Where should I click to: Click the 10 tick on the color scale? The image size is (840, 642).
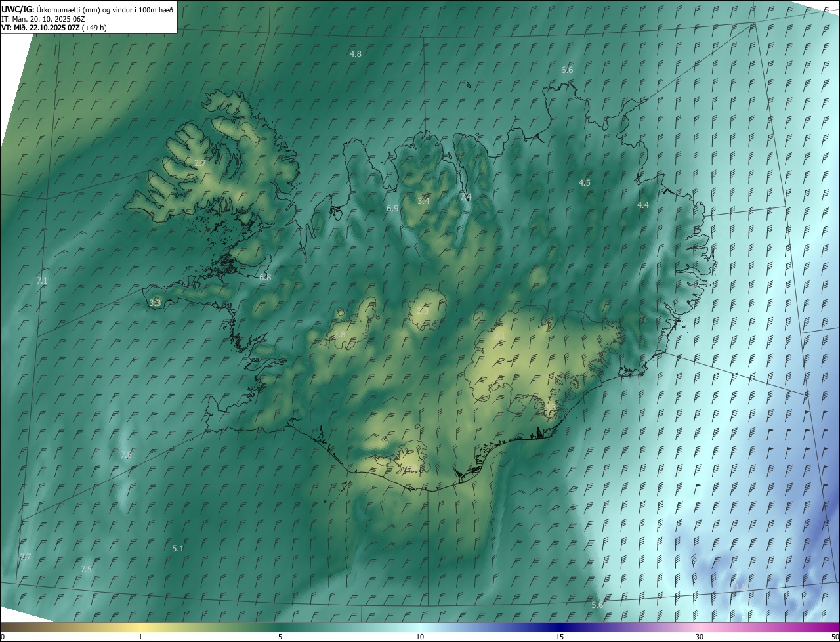tap(420, 637)
